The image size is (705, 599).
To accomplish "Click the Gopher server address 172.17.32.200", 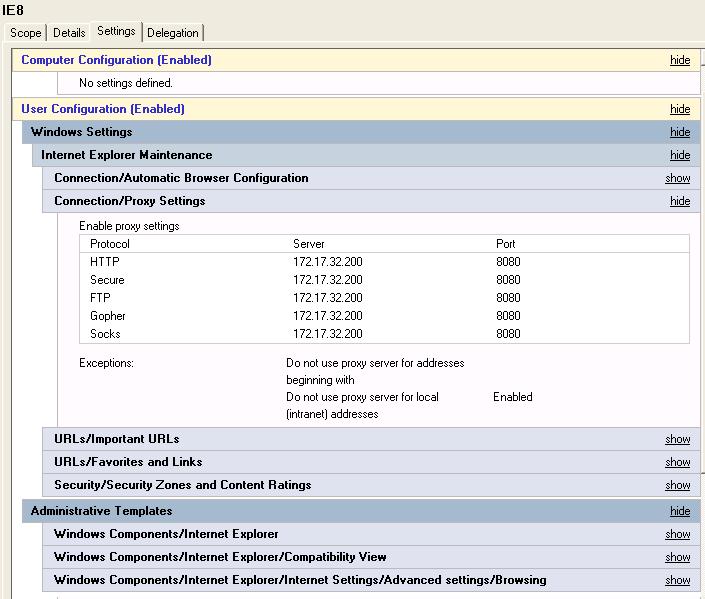I will pyautogui.click(x=328, y=316).
